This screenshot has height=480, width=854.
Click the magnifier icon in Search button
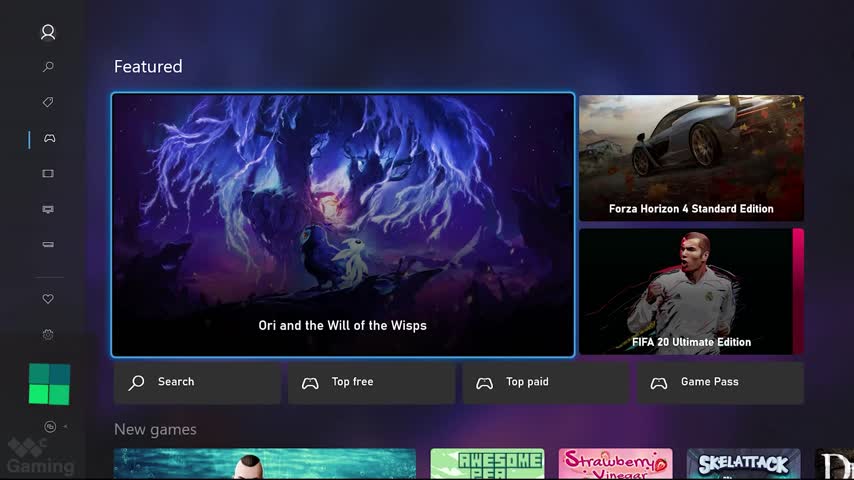(x=136, y=383)
